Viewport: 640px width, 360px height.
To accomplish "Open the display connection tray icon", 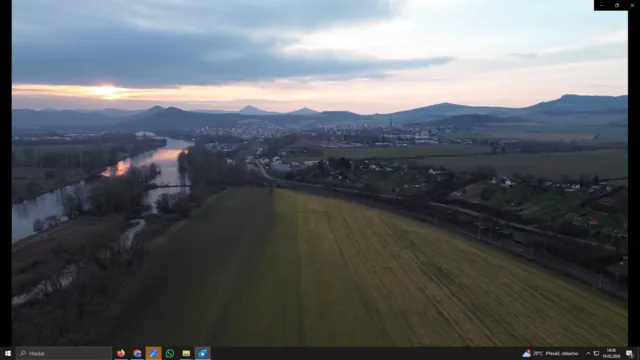I will click(596, 353).
